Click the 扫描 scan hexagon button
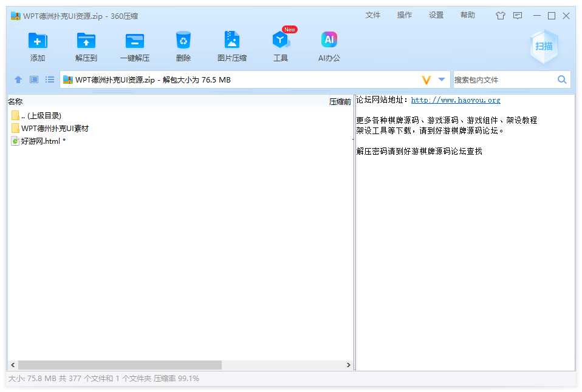 [x=544, y=46]
